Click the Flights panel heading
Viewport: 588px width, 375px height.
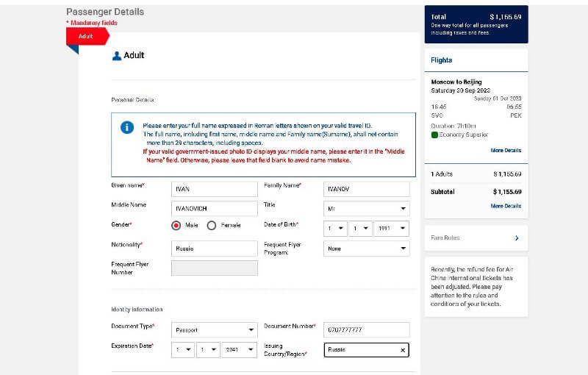(x=442, y=60)
